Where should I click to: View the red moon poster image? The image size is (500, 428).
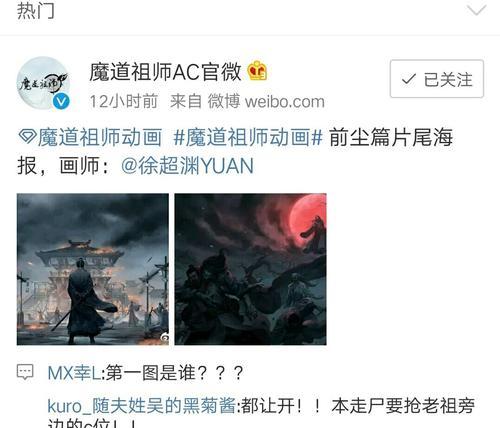point(250,269)
